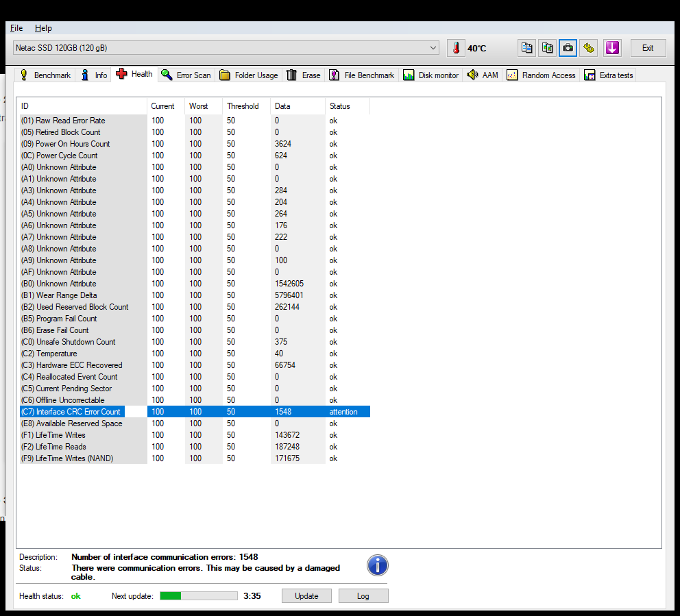This screenshot has height=616, width=680.
Task: Select the (A0) Unknown Attribute row
Action: tap(194, 167)
